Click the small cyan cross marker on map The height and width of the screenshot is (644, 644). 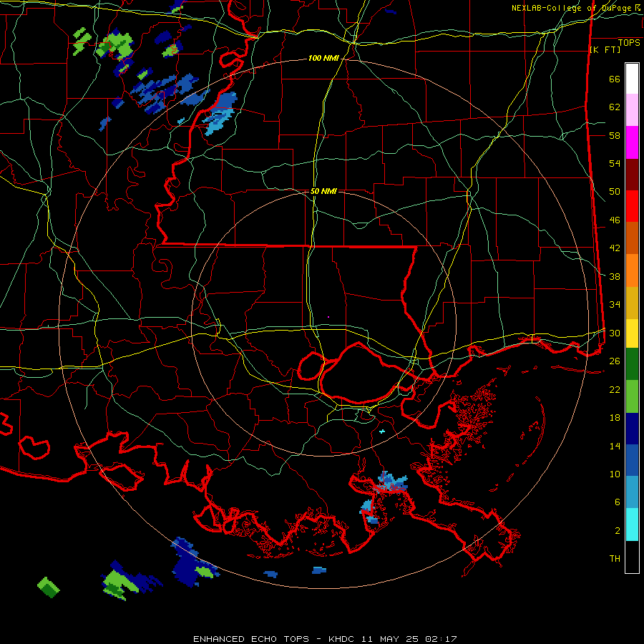tap(382, 431)
